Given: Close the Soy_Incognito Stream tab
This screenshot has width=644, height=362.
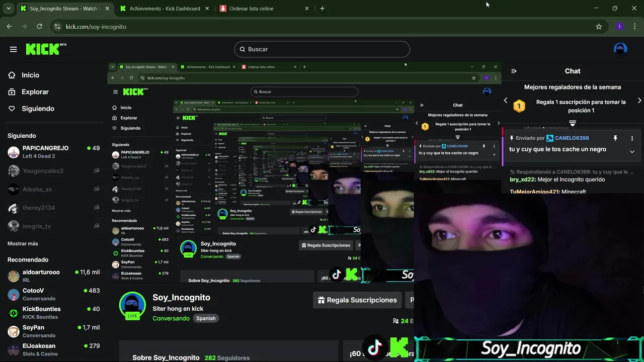Looking at the screenshot, I should (107, 9).
